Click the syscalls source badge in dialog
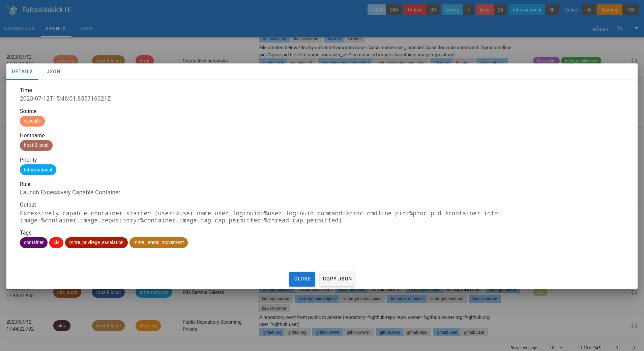The height and width of the screenshot is (351, 644). coord(32,121)
